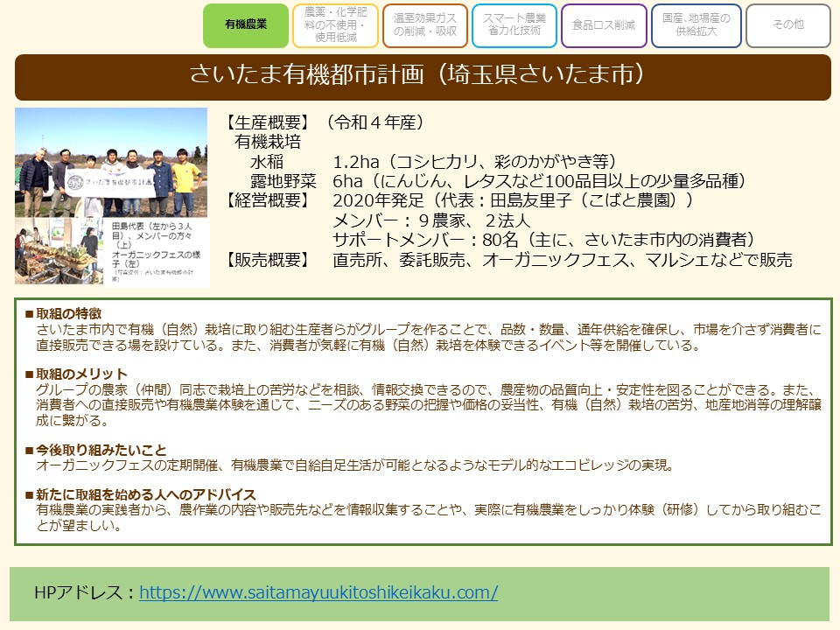Open the 国産、地場産の供給拡大 tab
Screen dimensions: 840x630
[696, 25]
